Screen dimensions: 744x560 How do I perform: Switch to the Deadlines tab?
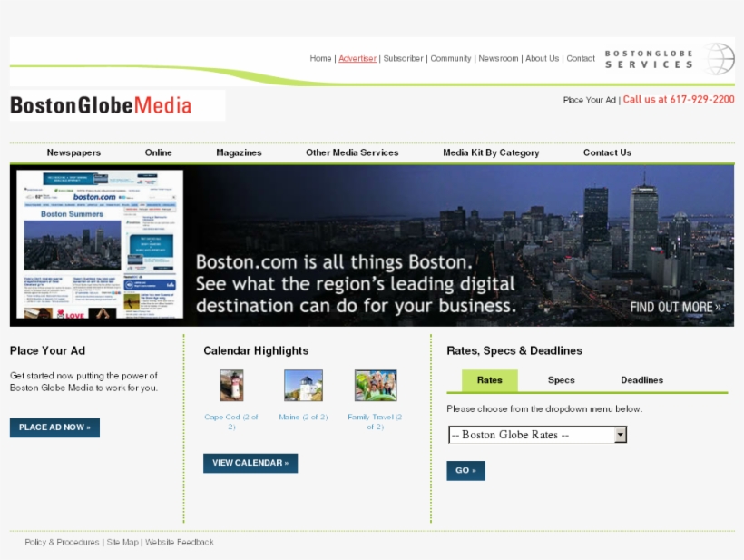point(641,380)
